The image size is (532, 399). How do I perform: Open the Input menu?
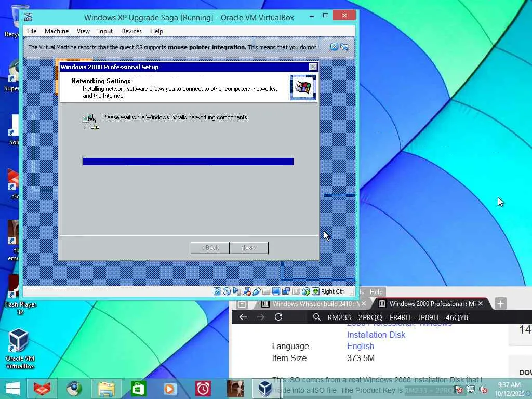(105, 31)
